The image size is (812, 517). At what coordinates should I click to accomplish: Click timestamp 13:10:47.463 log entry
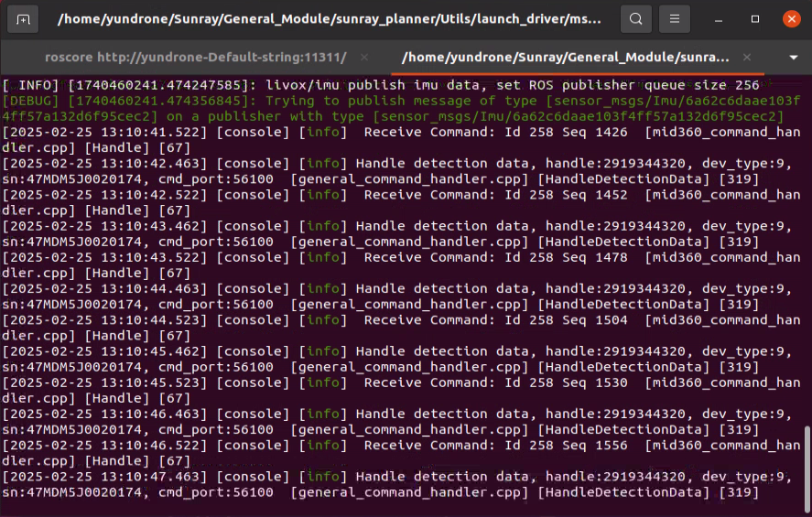[x=397, y=484]
